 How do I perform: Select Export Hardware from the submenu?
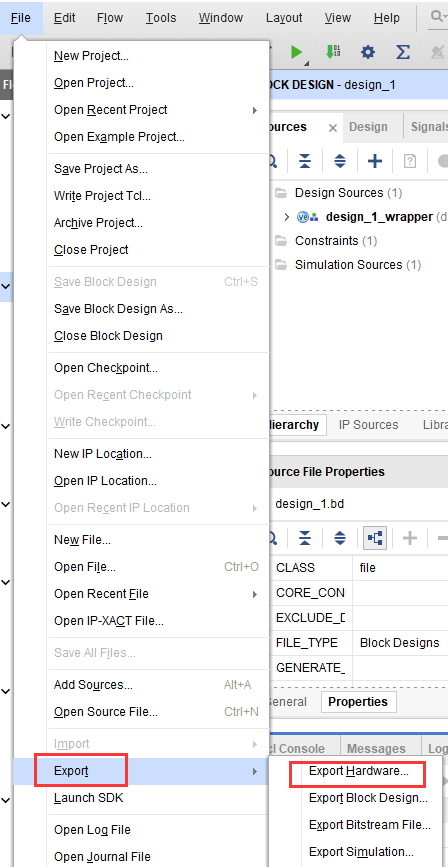359,771
